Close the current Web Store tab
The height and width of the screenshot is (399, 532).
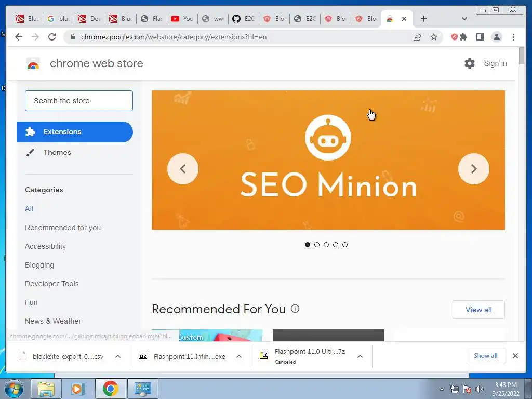click(x=404, y=19)
